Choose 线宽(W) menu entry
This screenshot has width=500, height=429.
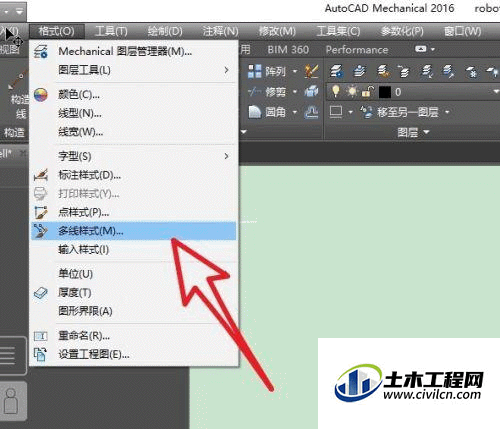[x=133, y=132]
